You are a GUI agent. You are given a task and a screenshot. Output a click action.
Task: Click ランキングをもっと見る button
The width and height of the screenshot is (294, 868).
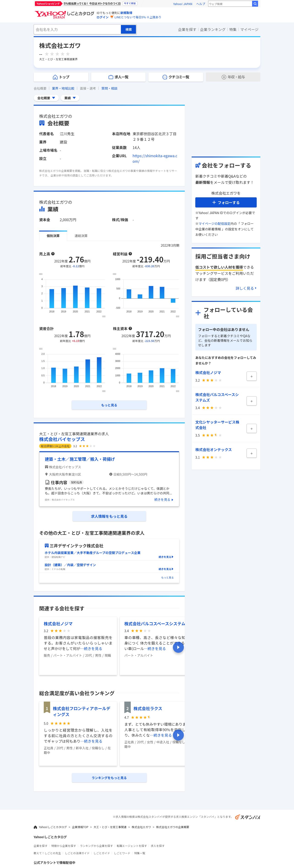pos(109,778)
